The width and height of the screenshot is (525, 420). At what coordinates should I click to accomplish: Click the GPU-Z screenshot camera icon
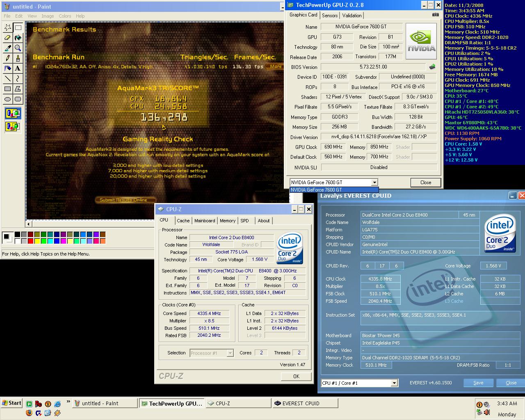436,15
